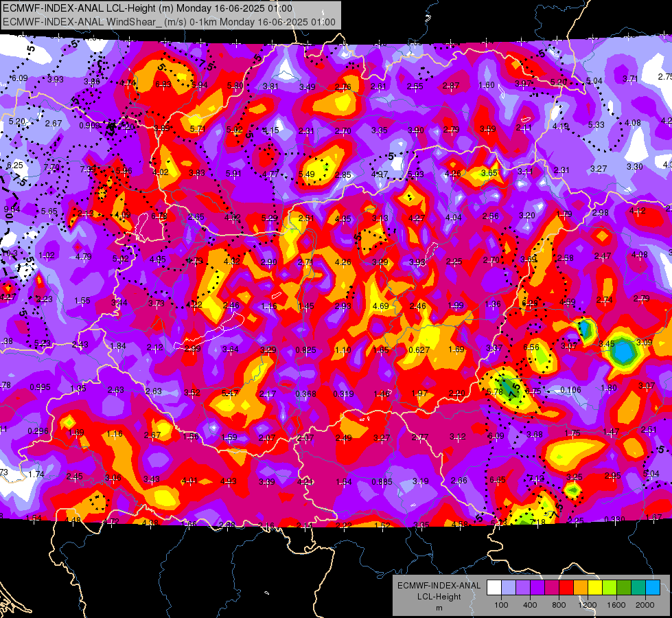Click the 1600 label under the legend
The height and width of the screenshot is (618, 672).
point(616,605)
